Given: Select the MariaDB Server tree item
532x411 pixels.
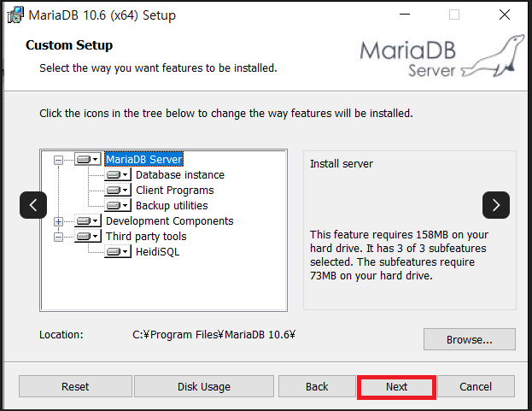Looking at the screenshot, I should (x=143, y=159).
